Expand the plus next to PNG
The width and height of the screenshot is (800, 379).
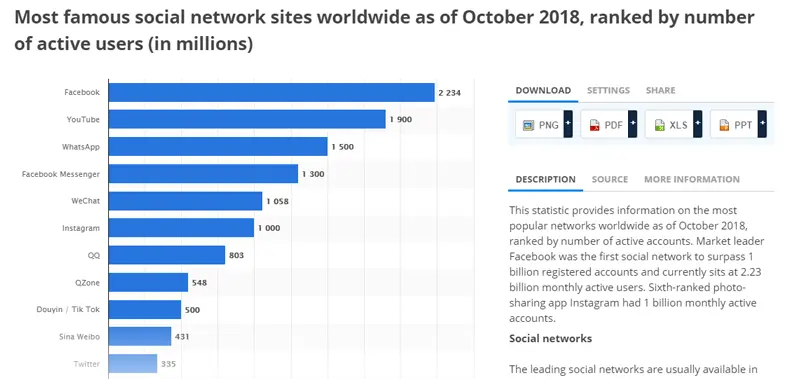(x=568, y=124)
